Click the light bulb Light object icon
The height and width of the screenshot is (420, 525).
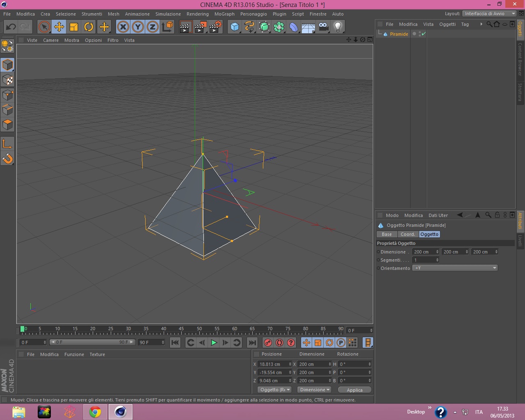click(x=338, y=27)
